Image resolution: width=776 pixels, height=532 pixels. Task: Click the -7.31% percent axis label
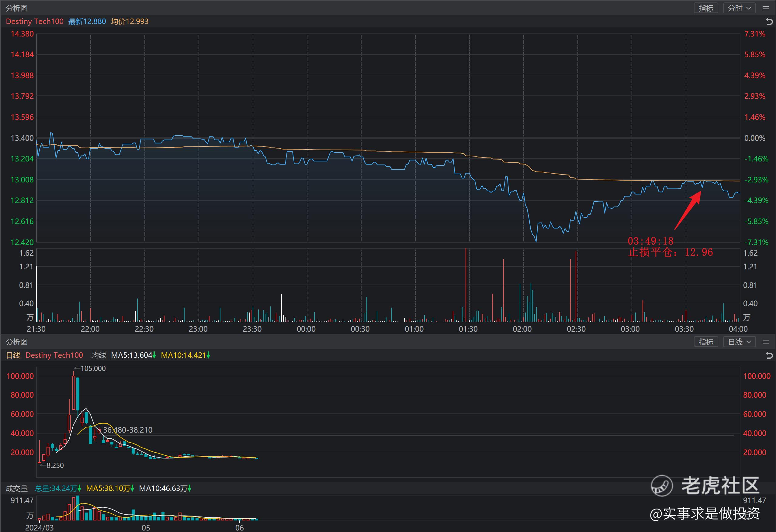click(x=756, y=242)
